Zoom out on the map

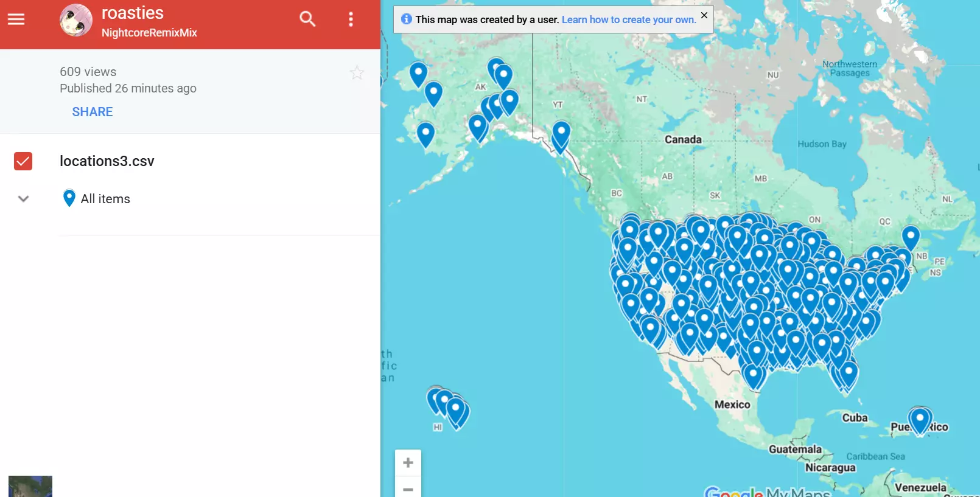pos(408,488)
